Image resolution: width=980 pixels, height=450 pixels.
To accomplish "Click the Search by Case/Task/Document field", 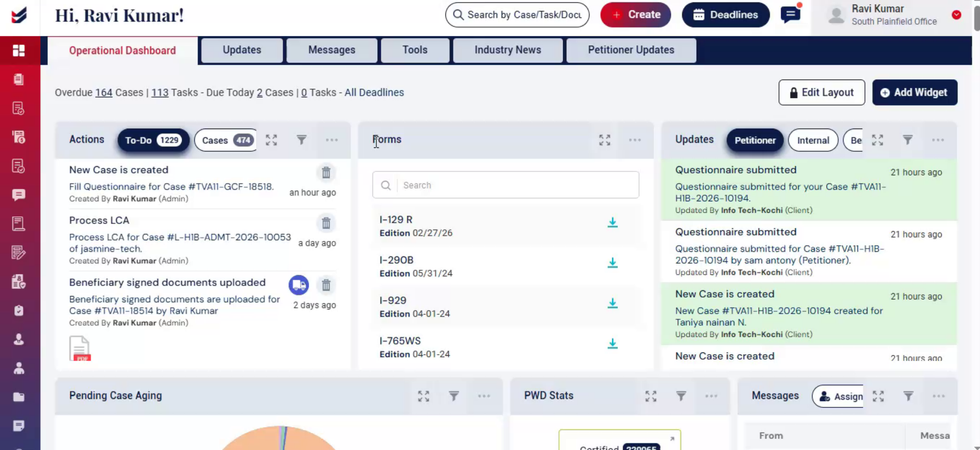I will coord(517,15).
